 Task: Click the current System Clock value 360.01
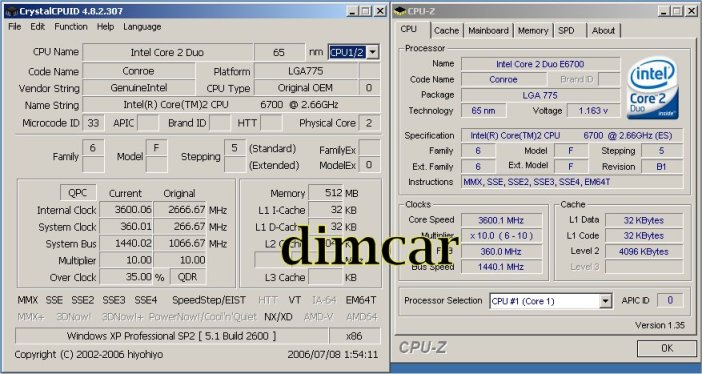(x=126, y=227)
